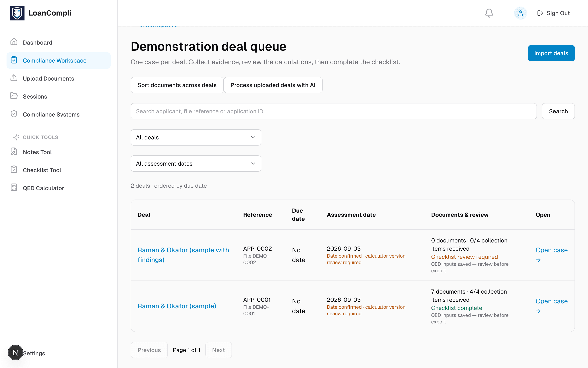Screen dimensions: 588x368
Task: Click '7 documents · 4/4 collection items received'
Action: [469, 295]
